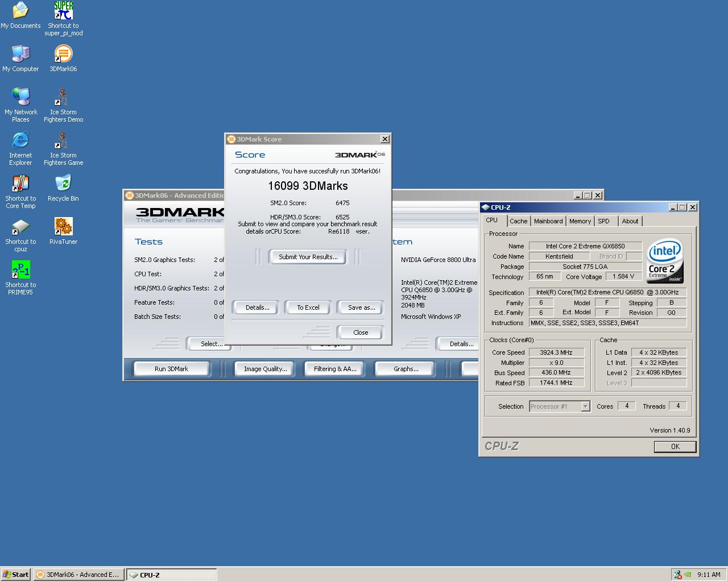This screenshot has width=728, height=582.
Task: Select Shortcut to cpuz icon
Action: tap(20, 235)
